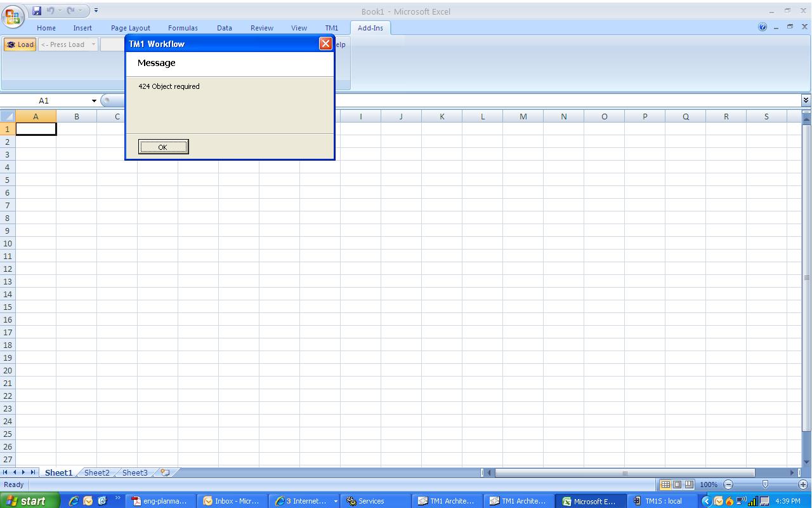Open the Home ribbon tab
This screenshot has height=508, width=812.
coord(46,28)
